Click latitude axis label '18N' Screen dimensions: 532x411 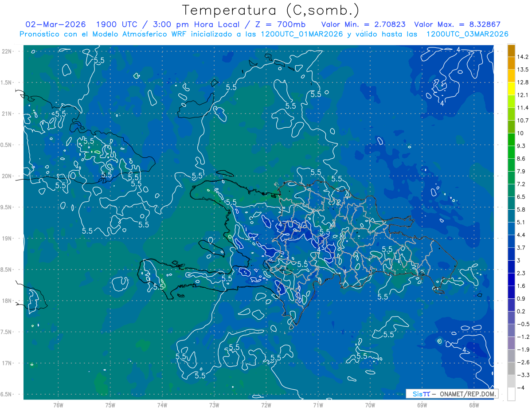click(x=7, y=301)
